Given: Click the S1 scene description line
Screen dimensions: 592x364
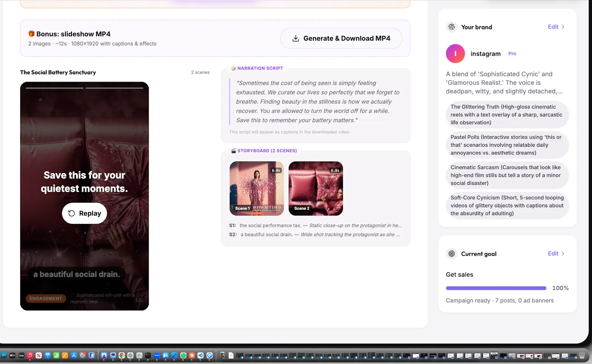Looking at the screenshot, I should tap(316, 225).
